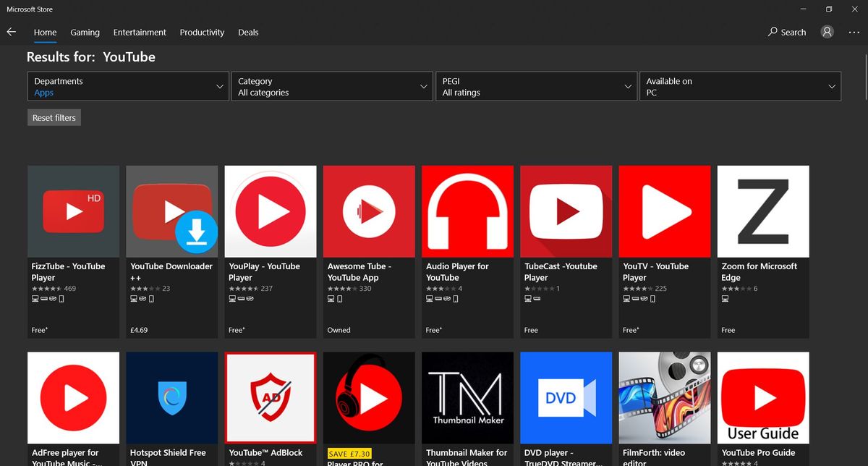This screenshot has width=868, height=466.
Task: Switch to the Gaming tab
Action: (85, 32)
